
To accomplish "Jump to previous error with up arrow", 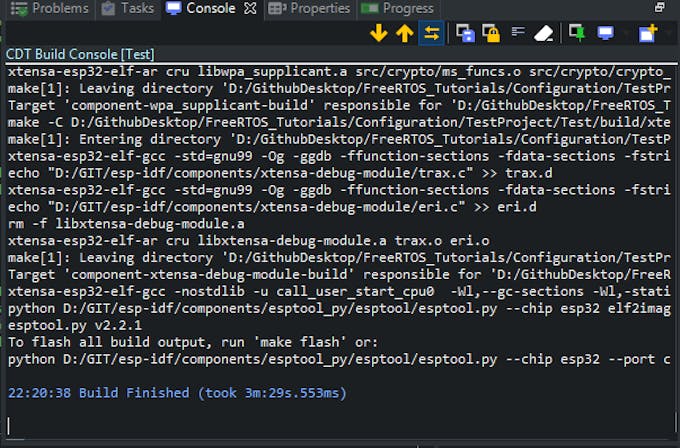I will pos(405,33).
